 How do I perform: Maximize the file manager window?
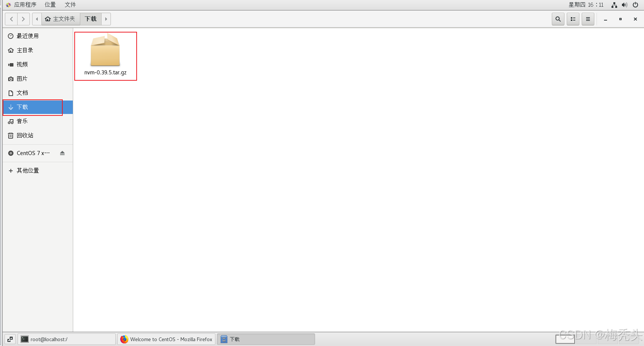[x=620, y=19]
